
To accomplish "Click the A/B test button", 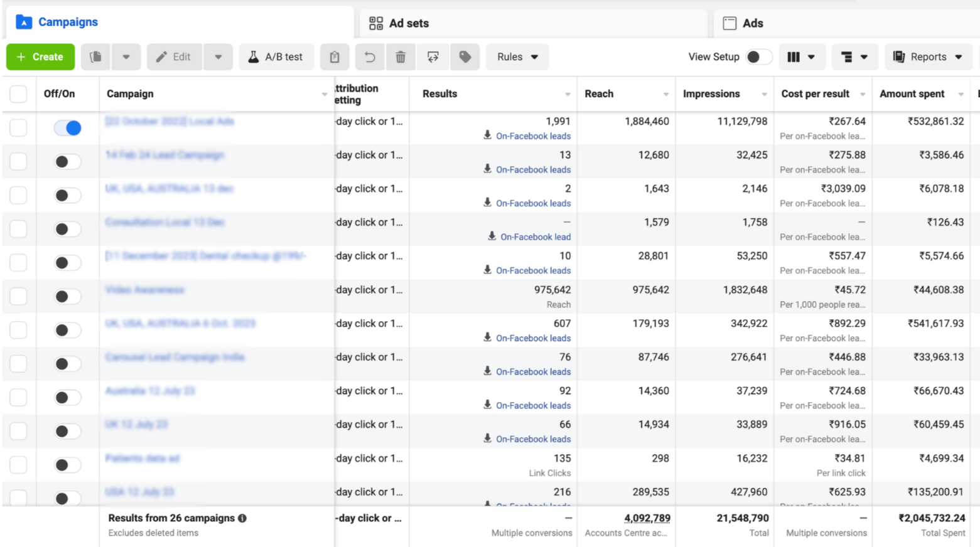I will [276, 57].
